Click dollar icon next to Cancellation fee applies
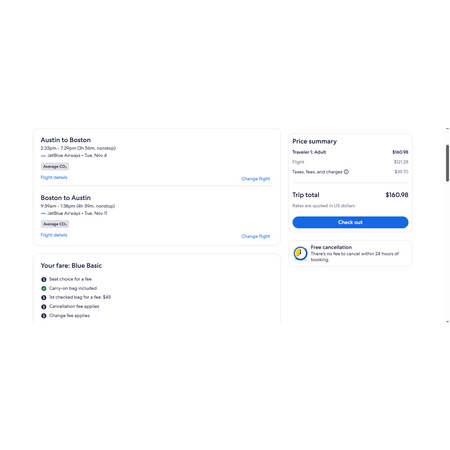This screenshot has height=450, width=450. click(x=44, y=307)
